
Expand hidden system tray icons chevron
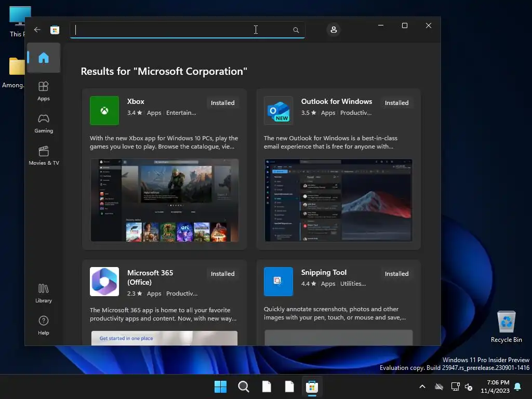coord(422,387)
